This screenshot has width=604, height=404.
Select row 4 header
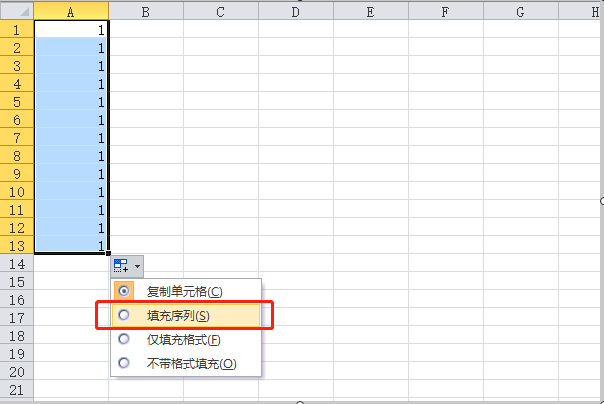(17, 83)
